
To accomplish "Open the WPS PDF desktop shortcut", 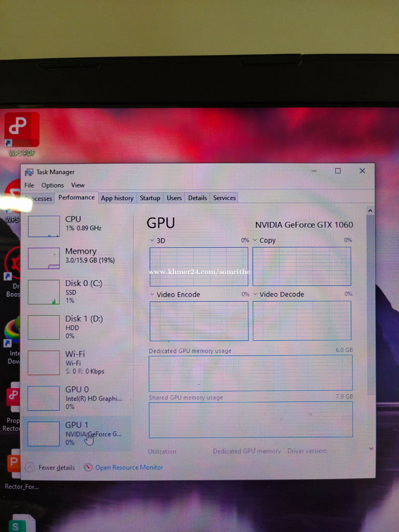I will (x=22, y=134).
